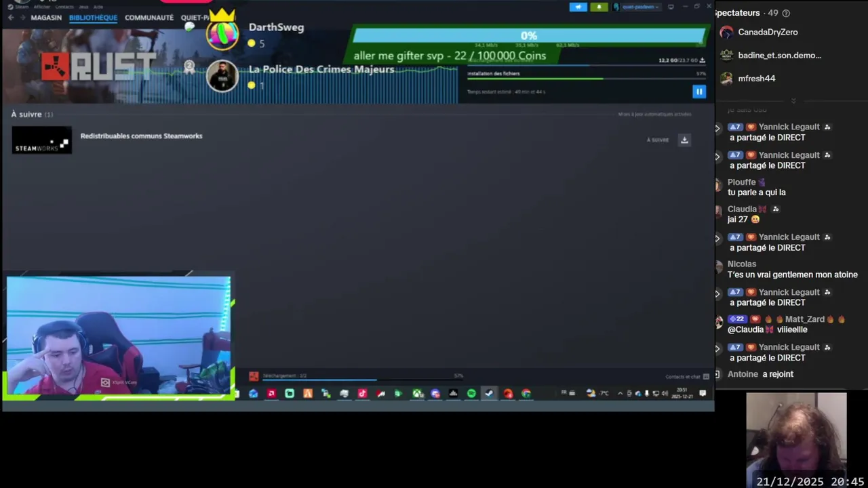
Task: Select viewer mfresh44
Action: coord(756,78)
